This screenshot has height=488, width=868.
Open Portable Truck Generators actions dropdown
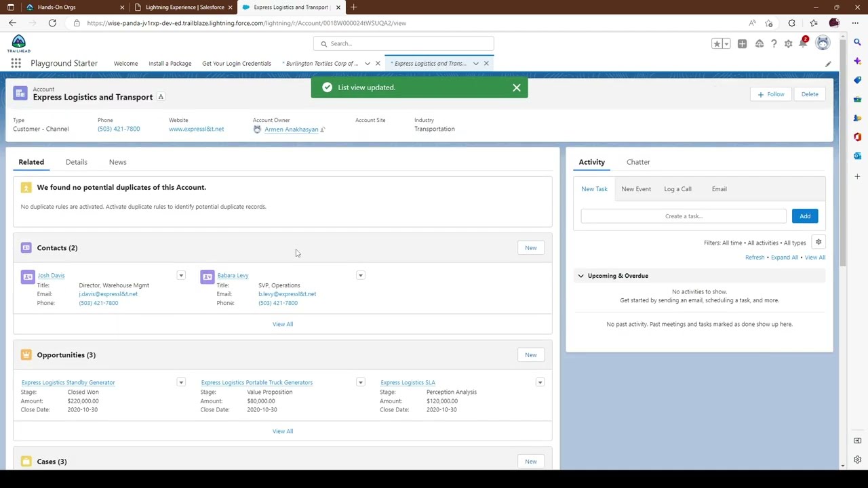point(361,383)
